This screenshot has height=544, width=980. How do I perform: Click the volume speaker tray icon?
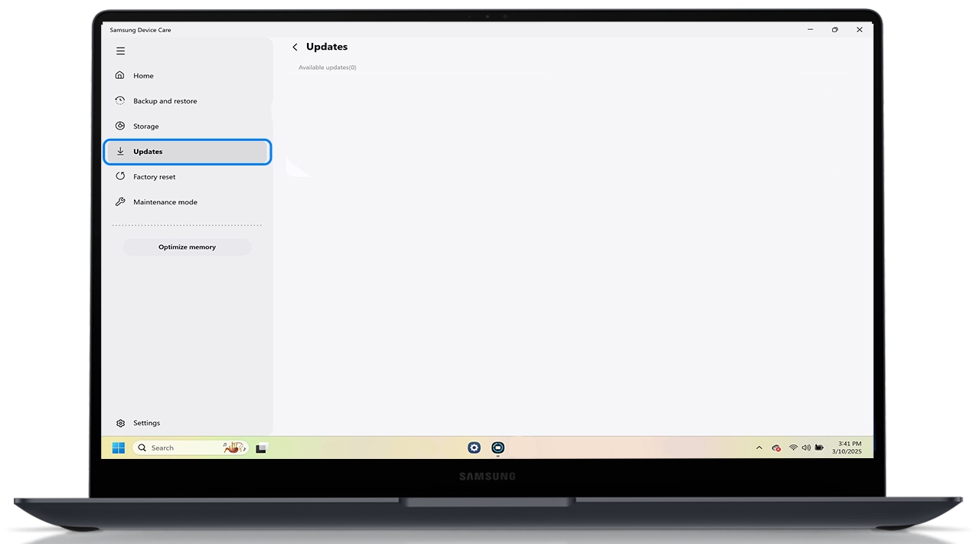805,447
